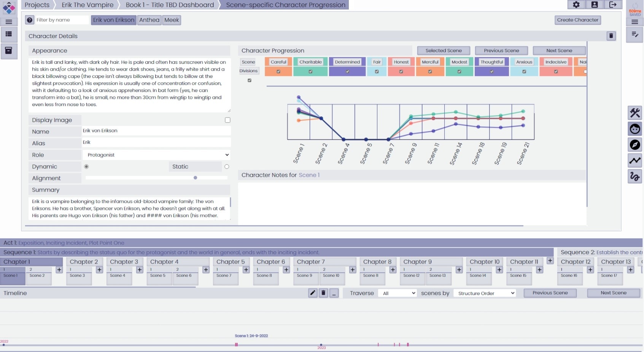This screenshot has height=352, width=644.
Task: Click the timeline pencil edit icon
Action: click(x=313, y=293)
